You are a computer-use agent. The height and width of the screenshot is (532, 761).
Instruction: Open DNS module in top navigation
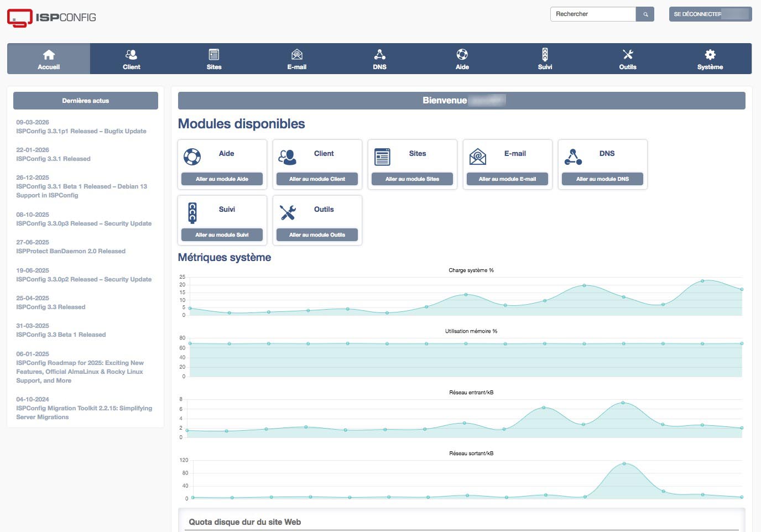point(379,59)
